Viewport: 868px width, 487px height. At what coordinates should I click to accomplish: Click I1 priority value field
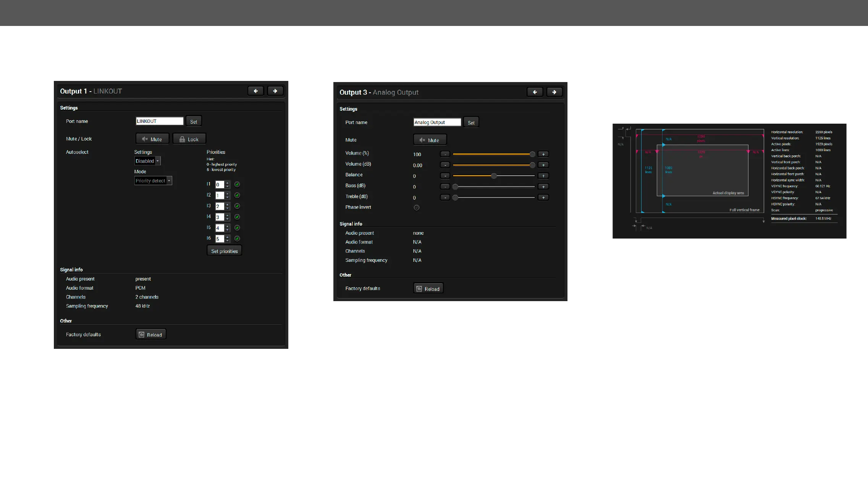click(220, 185)
